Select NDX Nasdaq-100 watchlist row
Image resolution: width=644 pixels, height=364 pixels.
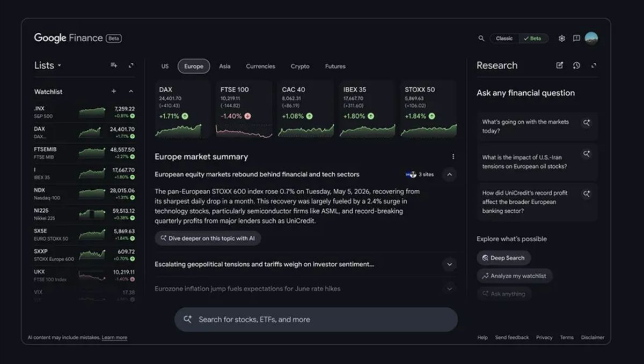click(x=84, y=194)
